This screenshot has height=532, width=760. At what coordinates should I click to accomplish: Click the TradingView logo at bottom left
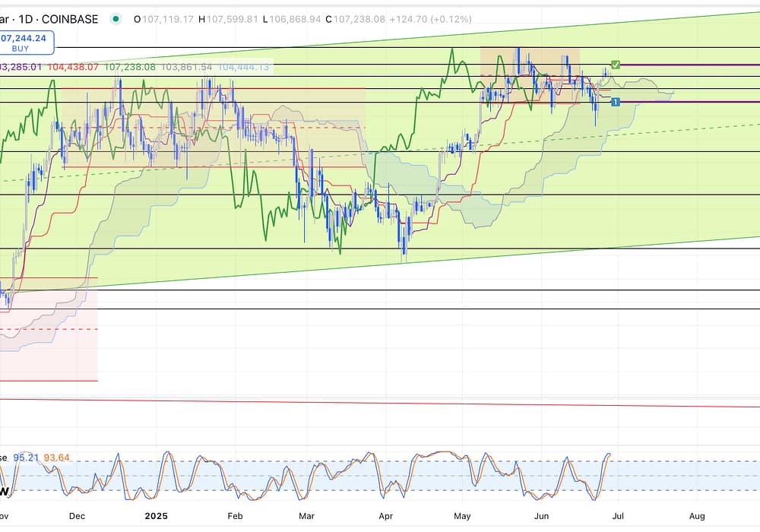[6, 492]
